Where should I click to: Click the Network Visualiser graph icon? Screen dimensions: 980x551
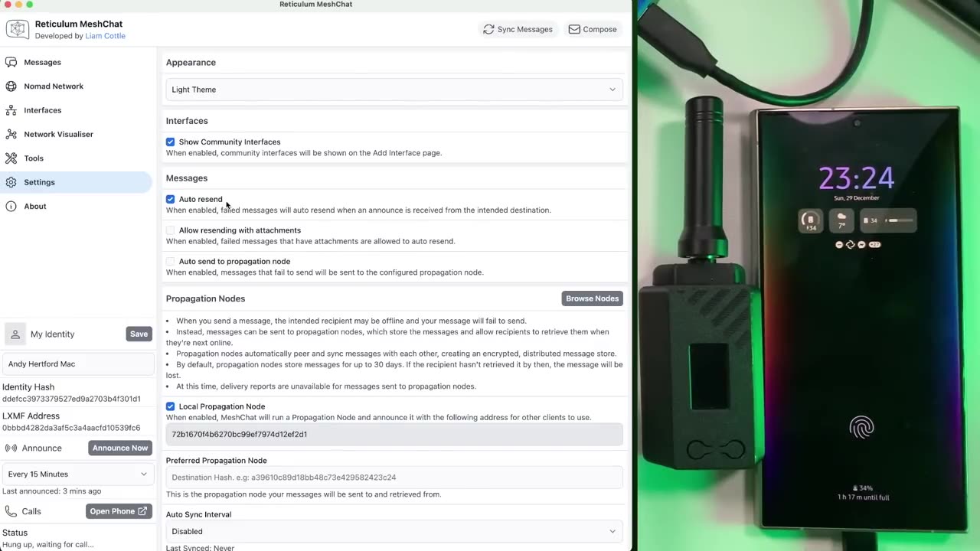[11, 134]
